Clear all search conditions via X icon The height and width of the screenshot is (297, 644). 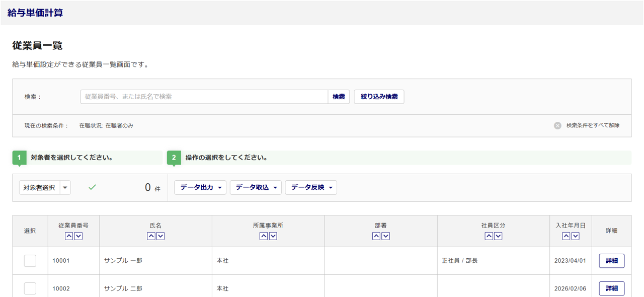coord(557,126)
